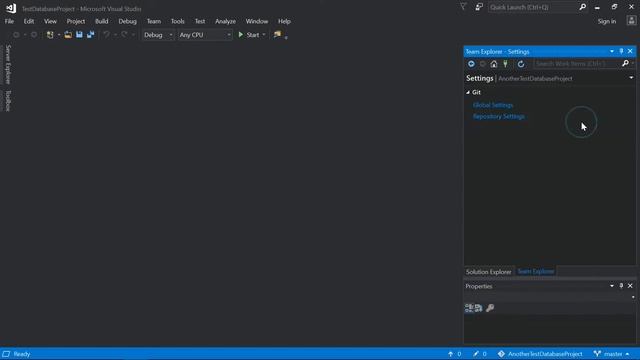Open the Window menu

point(257,21)
